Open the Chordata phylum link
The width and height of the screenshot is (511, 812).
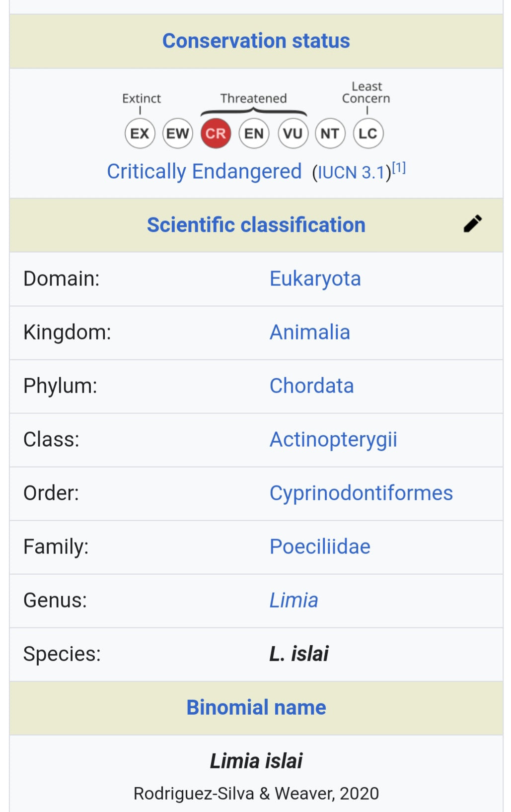[x=312, y=386]
